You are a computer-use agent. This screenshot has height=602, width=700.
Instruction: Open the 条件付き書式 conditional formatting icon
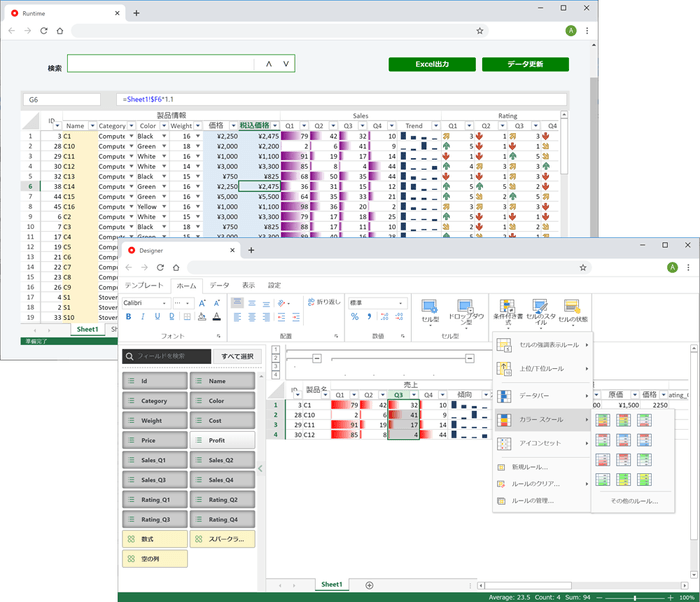pos(506,308)
